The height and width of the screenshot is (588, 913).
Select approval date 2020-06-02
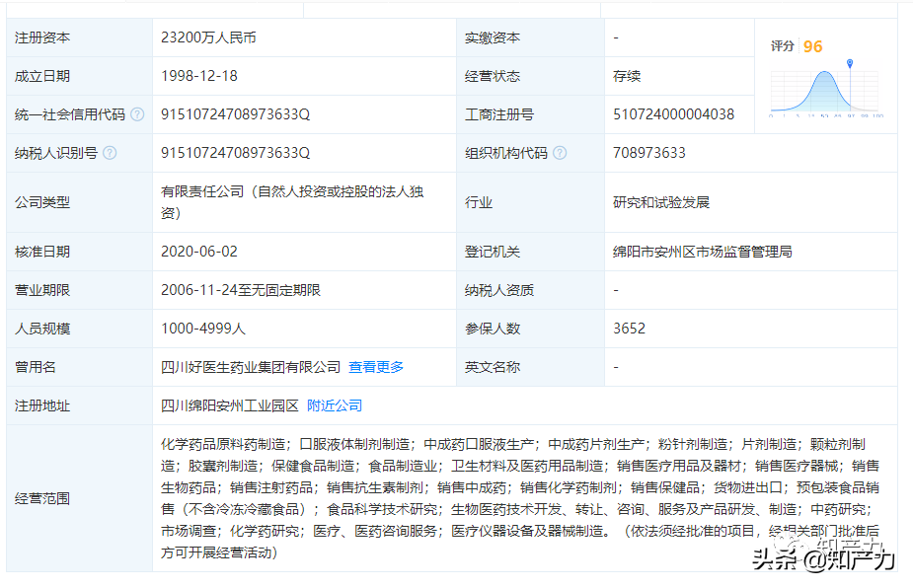point(199,253)
